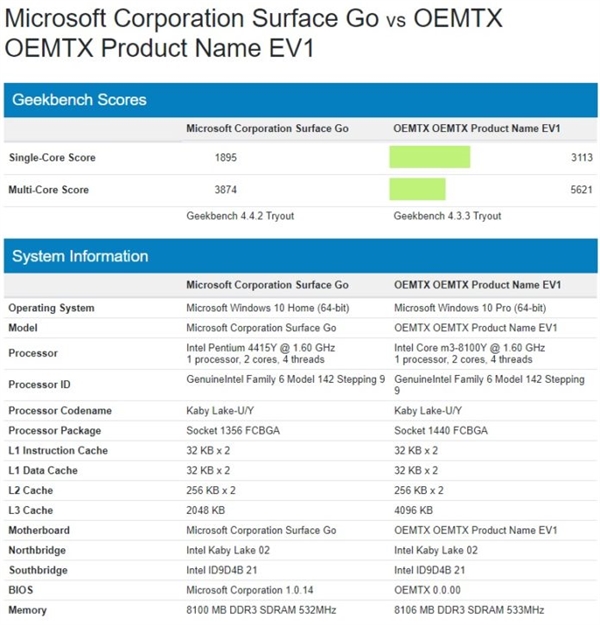Click the green Multi-Core Score bar
This screenshot has height=625, width=600.
coord(417,190)
